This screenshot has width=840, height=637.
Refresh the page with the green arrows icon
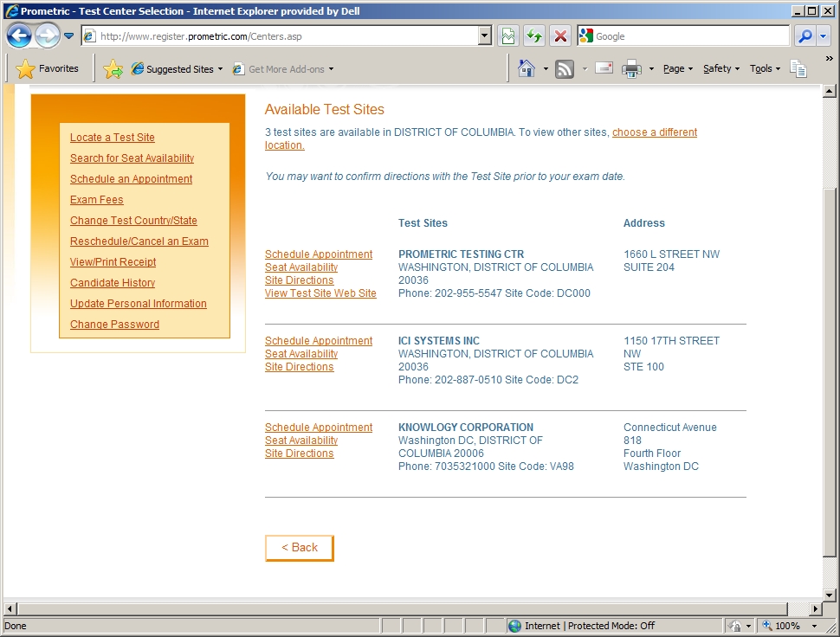coord(534,36)
